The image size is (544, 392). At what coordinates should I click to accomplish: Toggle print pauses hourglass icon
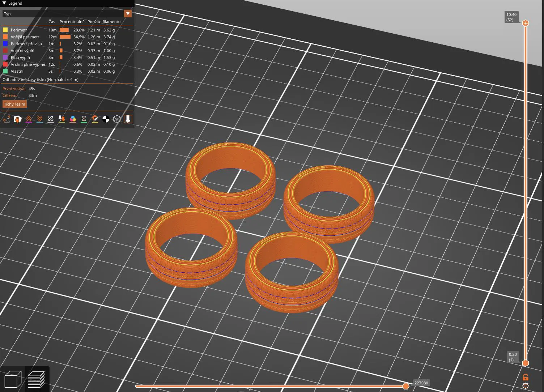coord(84,119)
